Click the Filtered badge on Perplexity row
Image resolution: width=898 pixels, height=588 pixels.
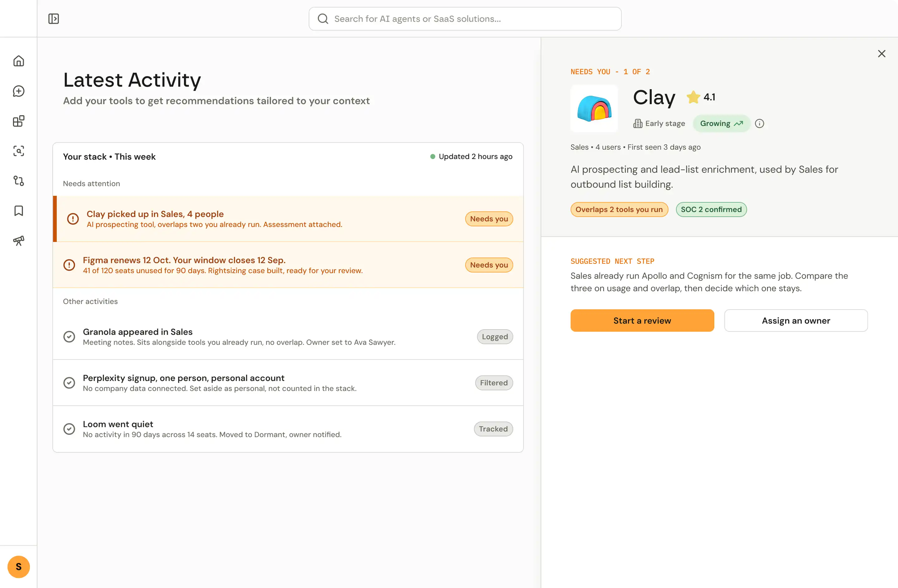tap(494, 383)
